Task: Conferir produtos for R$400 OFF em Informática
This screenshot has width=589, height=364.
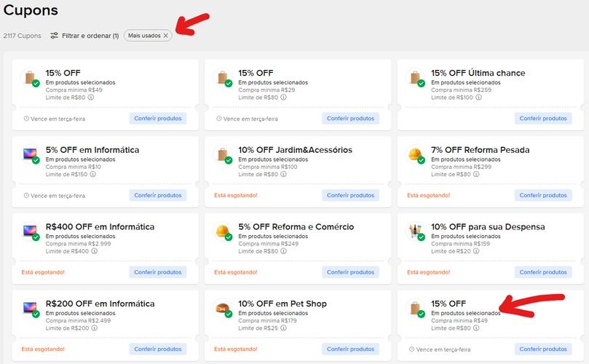Action: pos(158,272)
